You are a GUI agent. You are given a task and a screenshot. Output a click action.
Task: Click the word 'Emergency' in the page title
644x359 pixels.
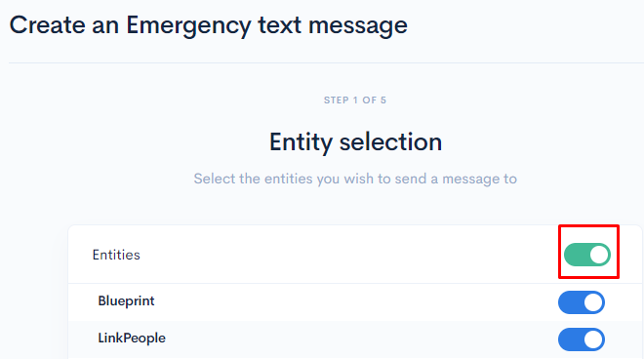[x=188, y=25]
